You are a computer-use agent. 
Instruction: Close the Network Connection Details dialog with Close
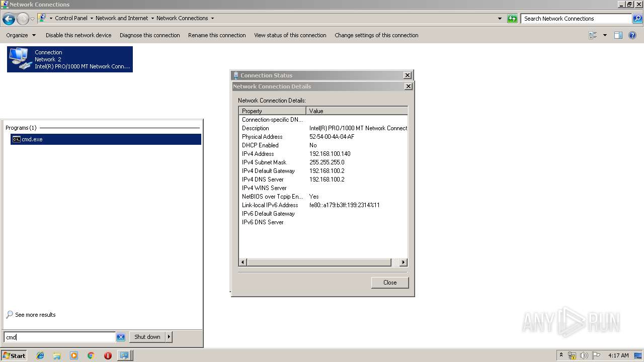390,283
